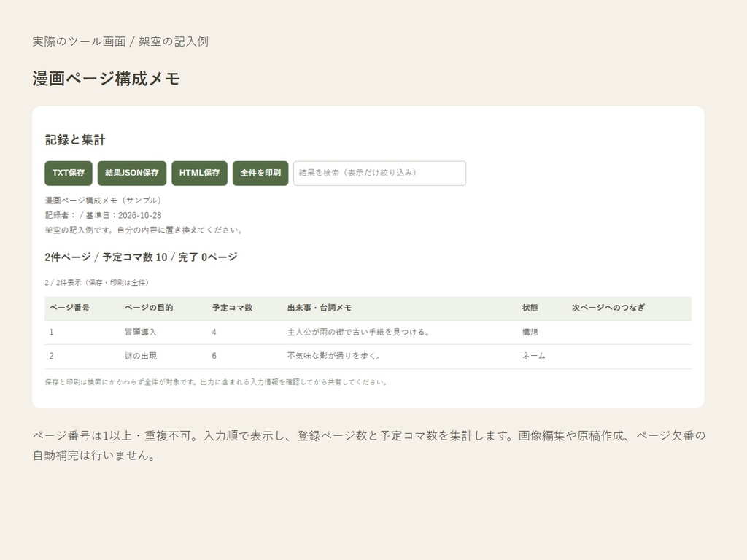Click the ネーム status cell
The height and width of the screenshot is (560, 747).
533,356
